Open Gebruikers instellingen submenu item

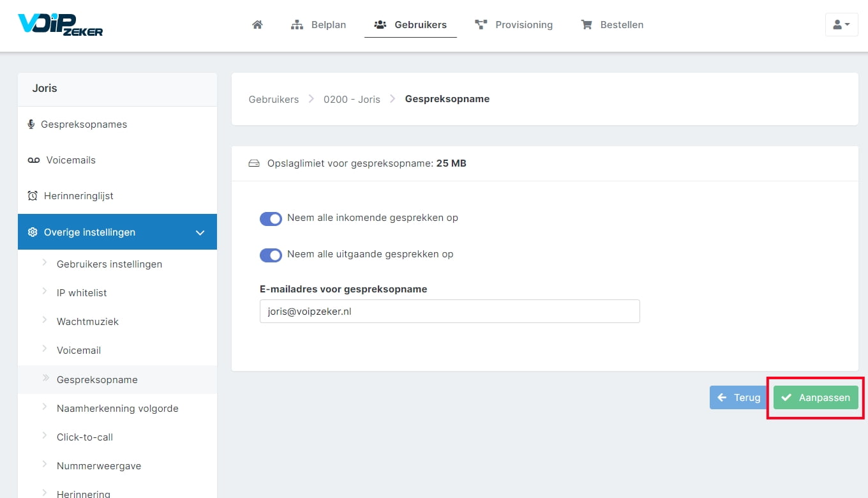click(117, 264)
